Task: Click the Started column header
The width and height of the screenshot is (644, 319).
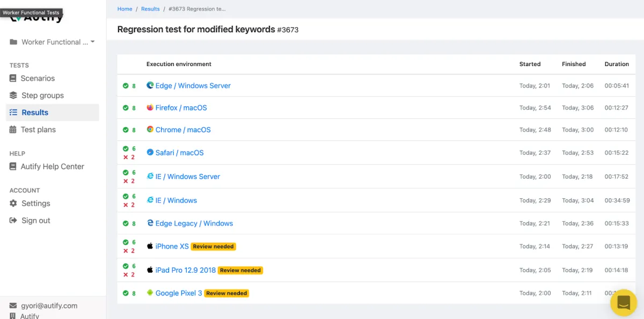Action: (x=530, y=64)
